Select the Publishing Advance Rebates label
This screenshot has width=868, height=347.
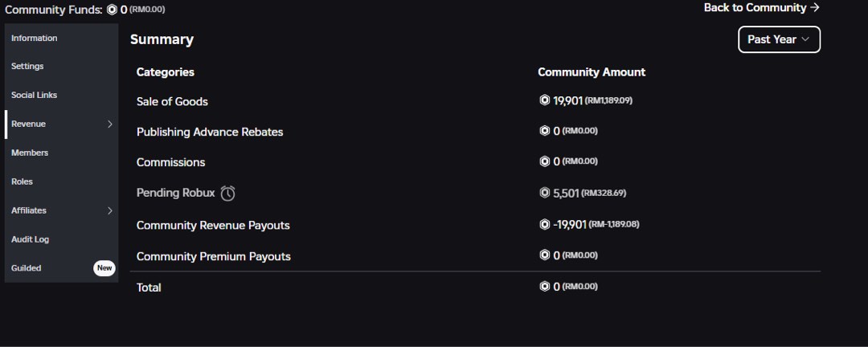(210, 132)
